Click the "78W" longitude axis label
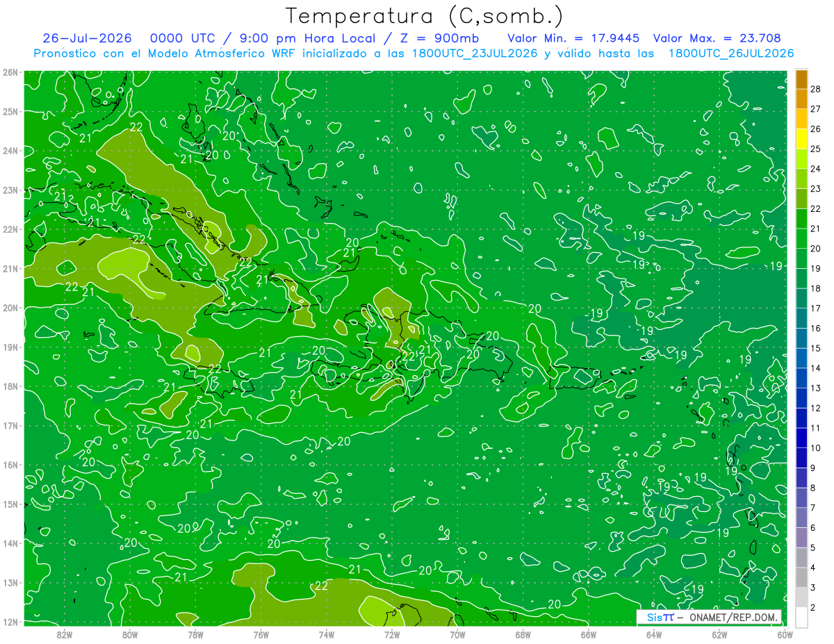This screenshot has height=644, width=834. click(x=195, y=634)
